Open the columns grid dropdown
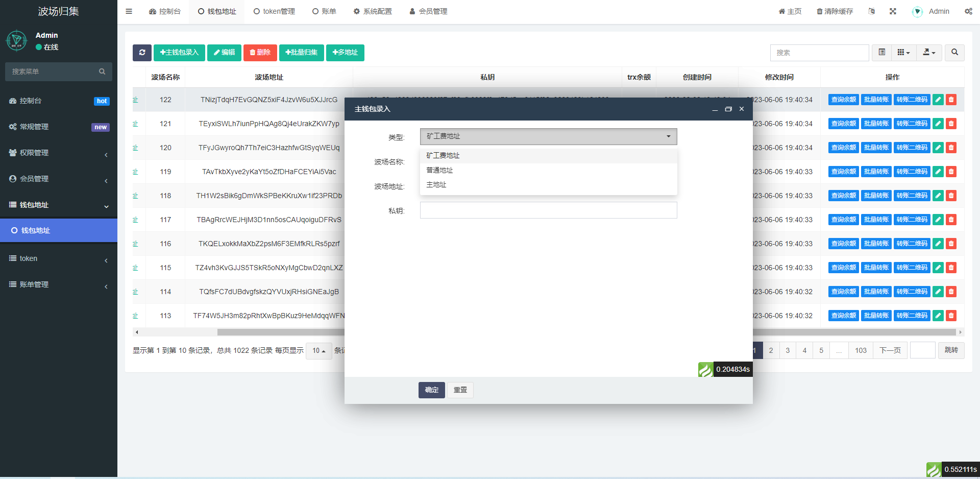The image size is (980, 479). (x=903, y=53)
